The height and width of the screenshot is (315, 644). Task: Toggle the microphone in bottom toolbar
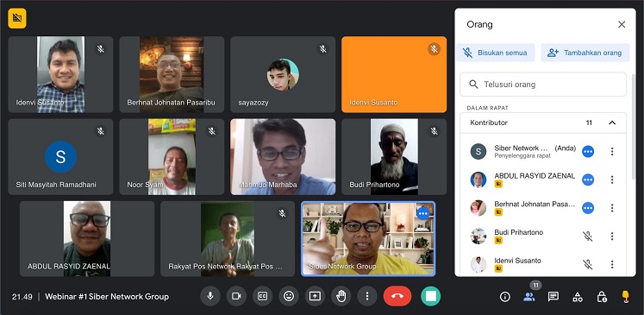click(210, 296)
